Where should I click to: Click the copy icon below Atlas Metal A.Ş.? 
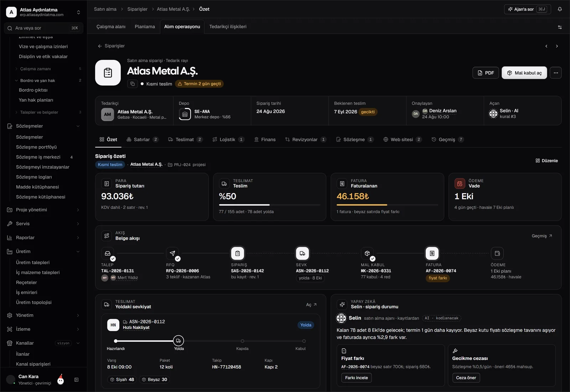pos(133,84)
